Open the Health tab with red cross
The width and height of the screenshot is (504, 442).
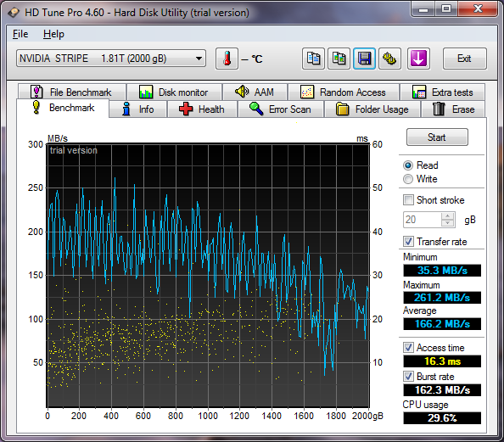(x=202, y=109)
